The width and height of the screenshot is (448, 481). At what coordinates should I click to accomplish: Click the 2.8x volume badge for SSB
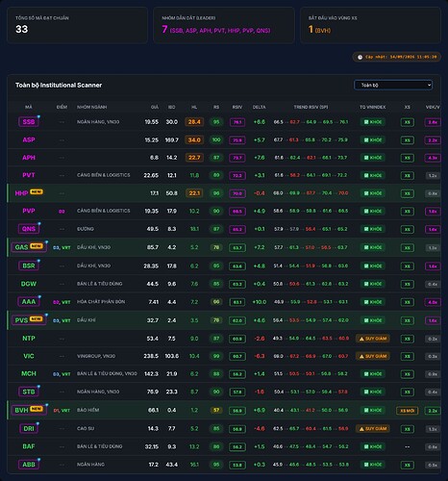click(433, 122)
